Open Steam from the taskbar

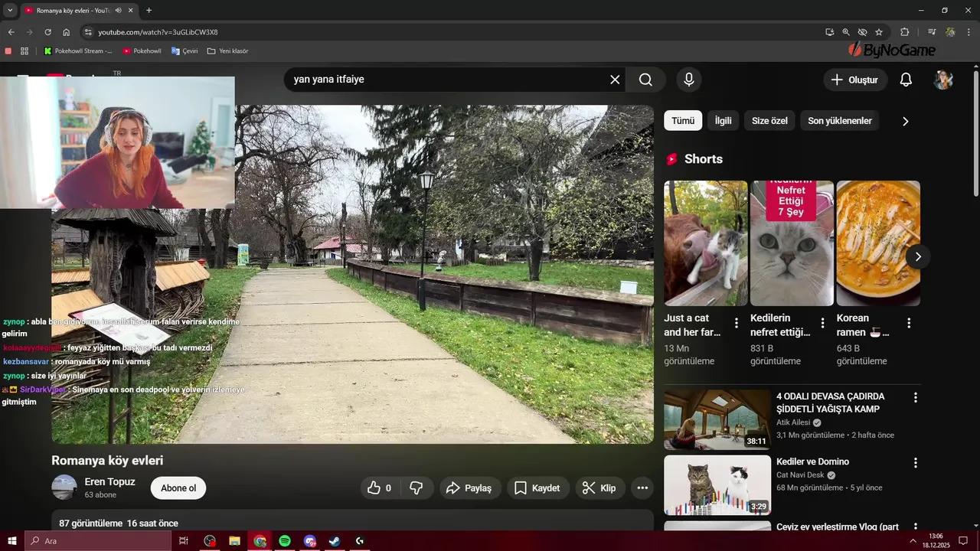pos(335,541)
